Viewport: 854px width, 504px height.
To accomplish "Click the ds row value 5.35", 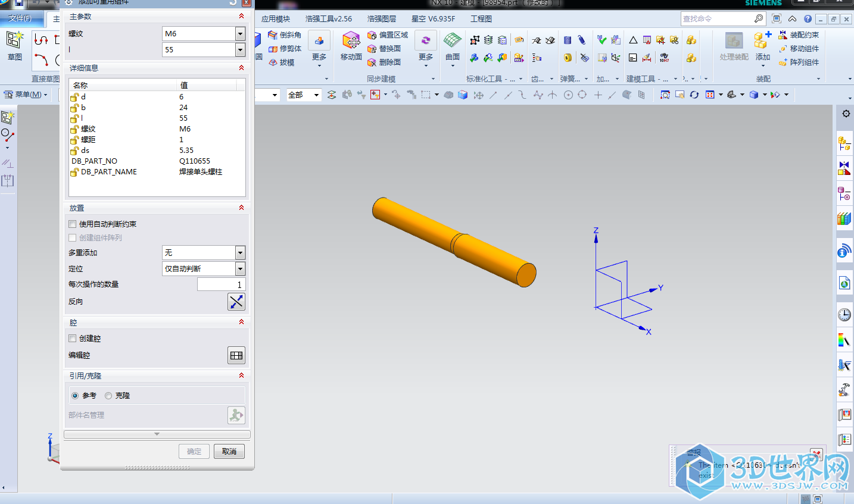I will (186, 151).
